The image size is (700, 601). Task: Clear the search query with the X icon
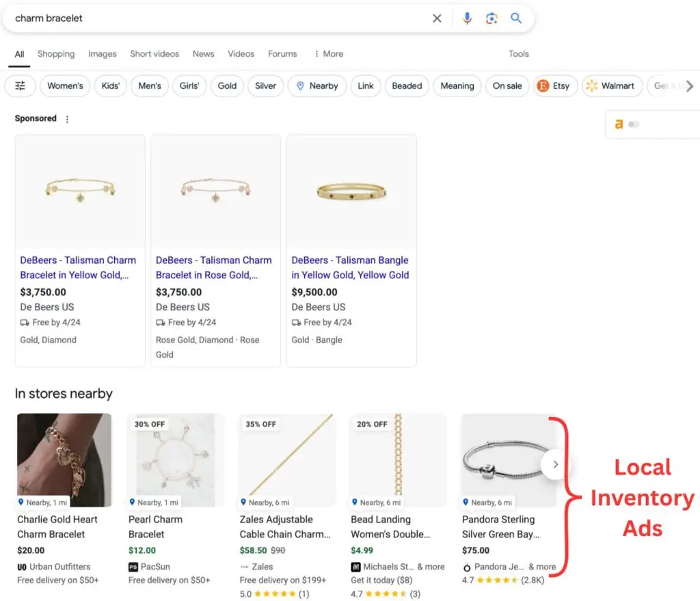[x=437, y=18]
